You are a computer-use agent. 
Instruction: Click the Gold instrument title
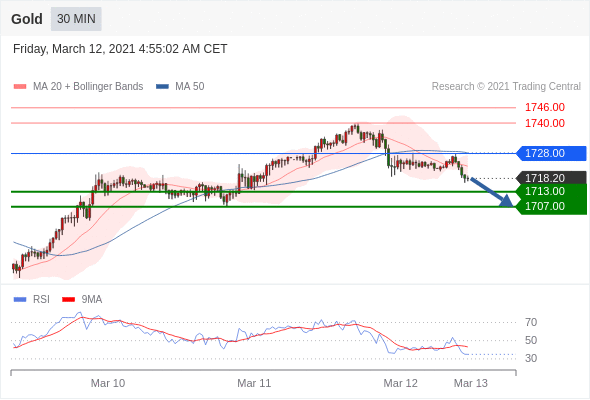pos(27,19)
